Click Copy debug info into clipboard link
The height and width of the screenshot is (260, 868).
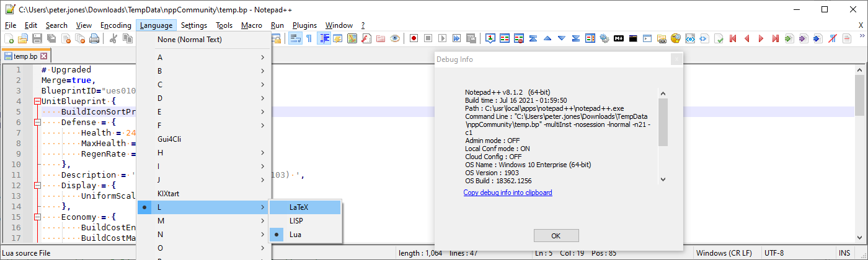click(508, 193)
